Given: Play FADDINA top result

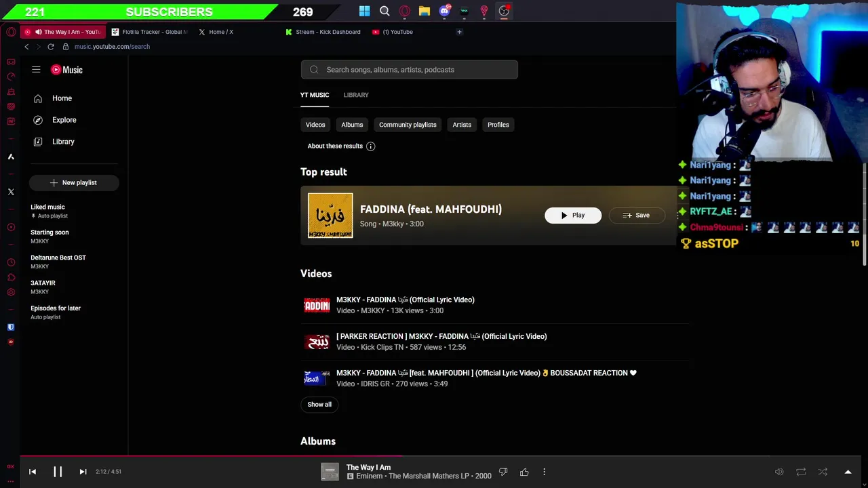Looking at the screenshot, I should click(573, 216).
